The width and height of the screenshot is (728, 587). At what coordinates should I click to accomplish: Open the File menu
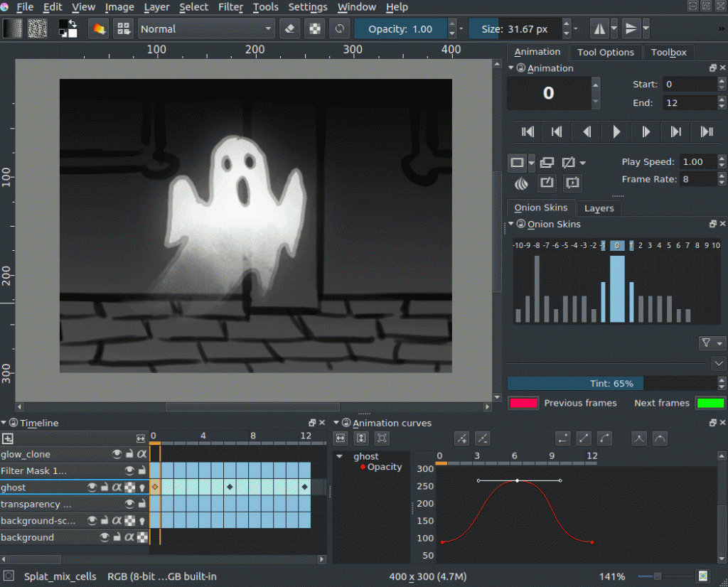(x=25, y=7)
